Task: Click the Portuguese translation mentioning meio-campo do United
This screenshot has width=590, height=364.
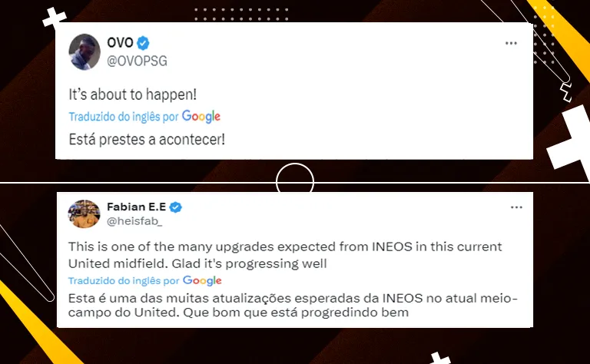Action: point(293,306)
